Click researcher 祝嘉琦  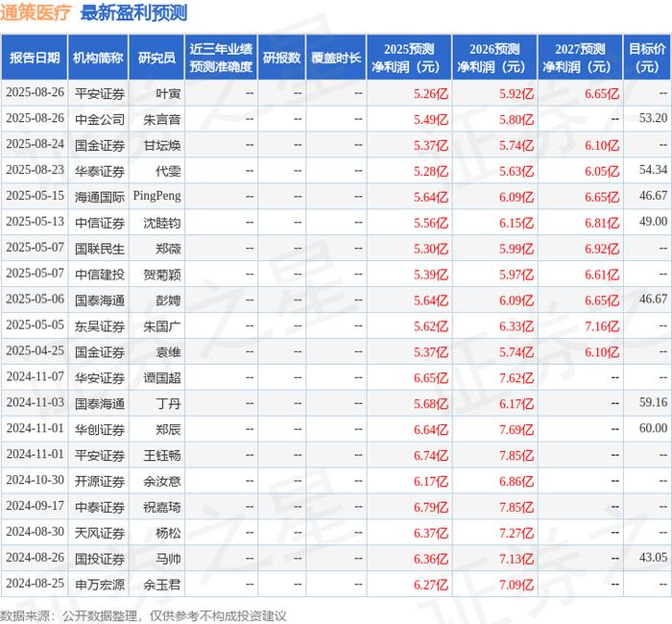(161, 507)
